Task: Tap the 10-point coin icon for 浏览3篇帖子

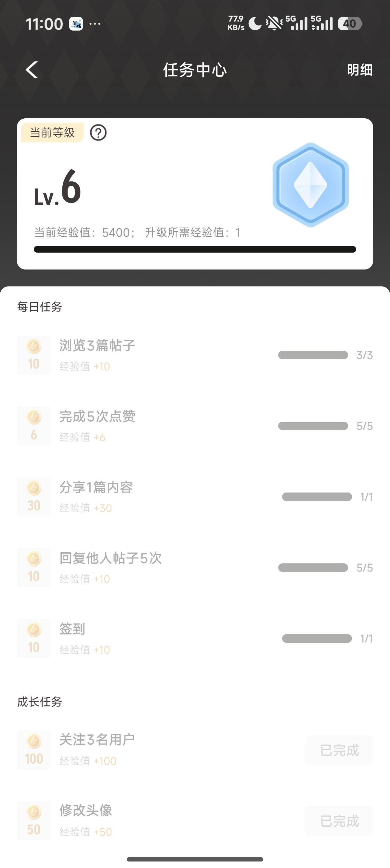Action: pos(34,355)
